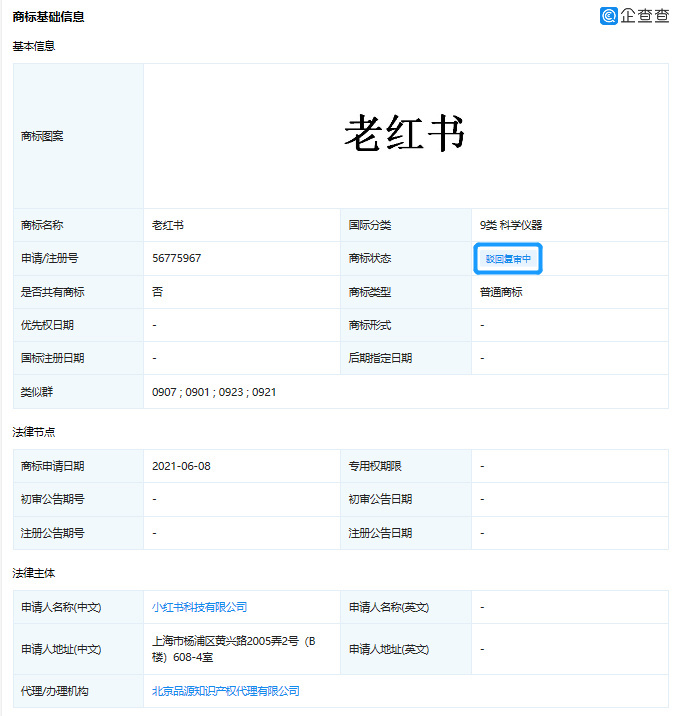Click the 代理/办理机构 field label
Screen dimensions: 679x716
click(55, 691)
